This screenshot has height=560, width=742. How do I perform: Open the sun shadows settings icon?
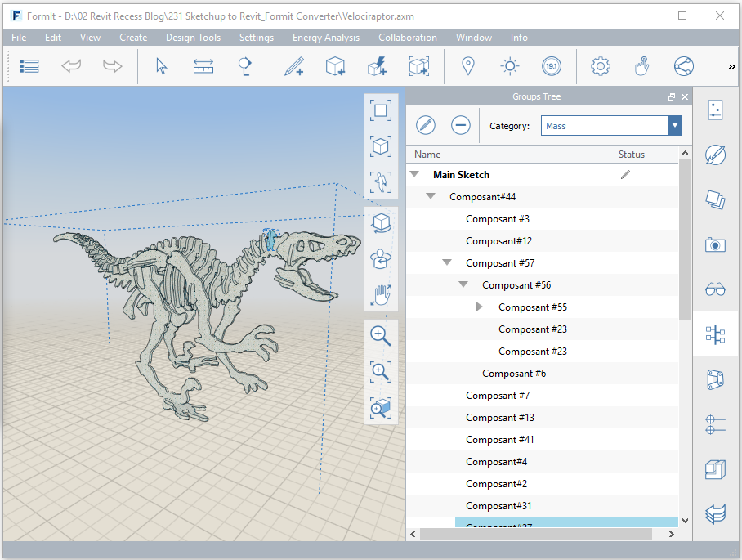pos(509,66)
